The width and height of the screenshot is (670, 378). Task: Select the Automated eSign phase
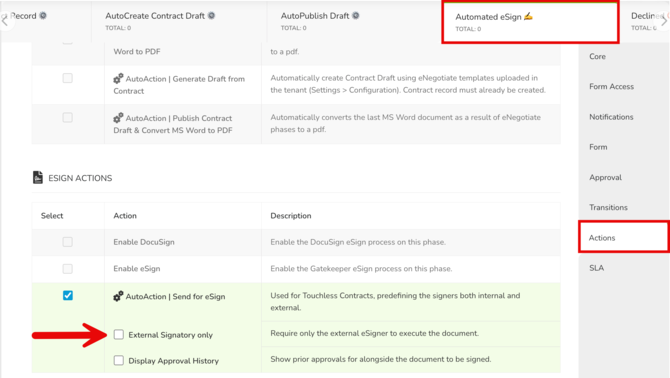530,22
